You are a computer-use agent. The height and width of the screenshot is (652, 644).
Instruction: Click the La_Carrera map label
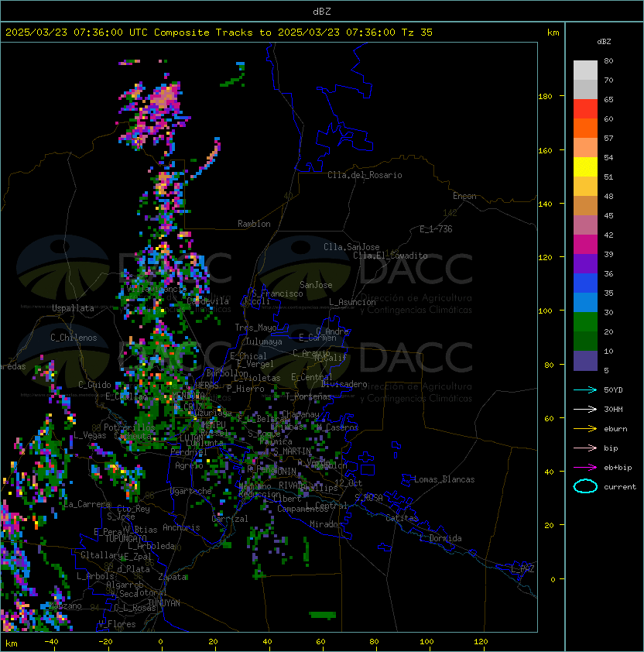87,504
